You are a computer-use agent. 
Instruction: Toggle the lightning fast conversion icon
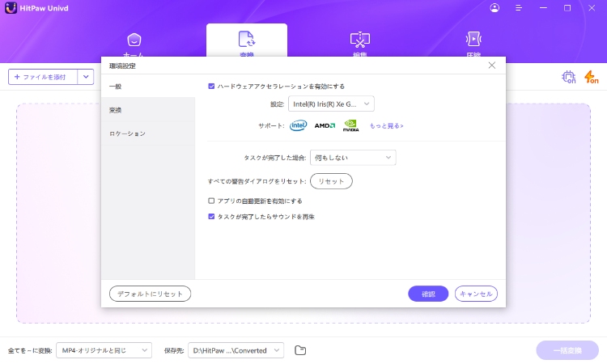click(x=592, y=77)
